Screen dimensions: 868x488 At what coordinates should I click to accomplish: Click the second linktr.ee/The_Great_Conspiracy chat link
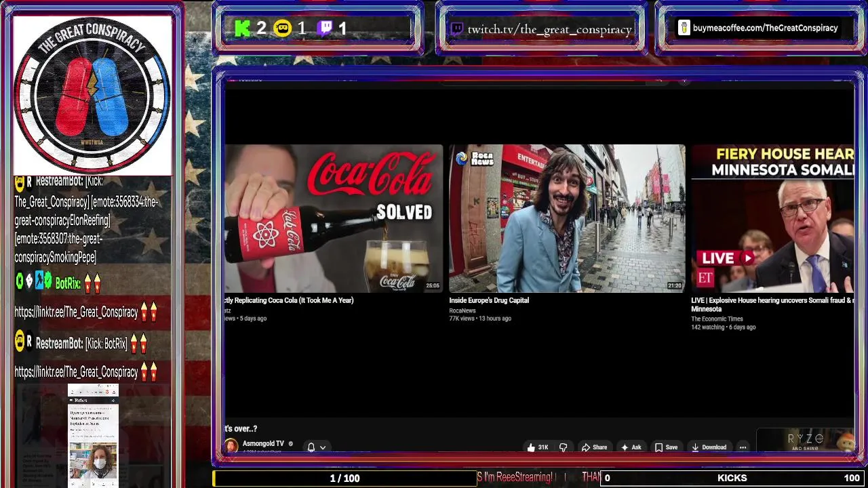[76, 372]
